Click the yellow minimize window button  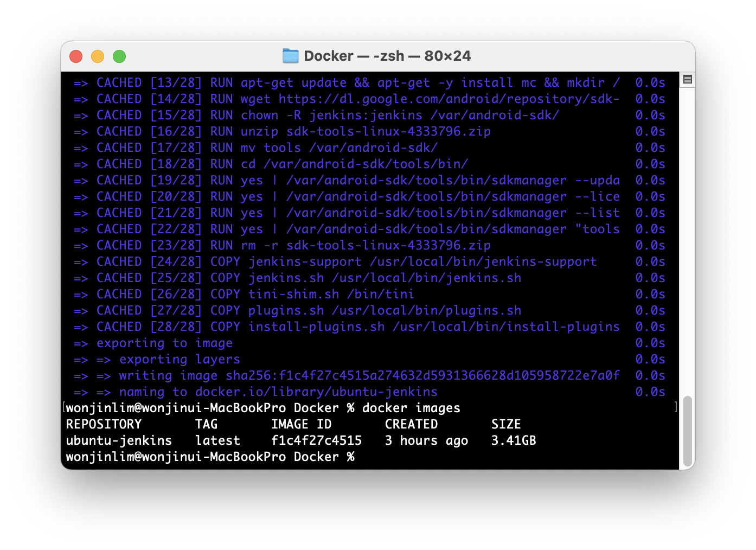pyautogui.click(x=98, y=56)
